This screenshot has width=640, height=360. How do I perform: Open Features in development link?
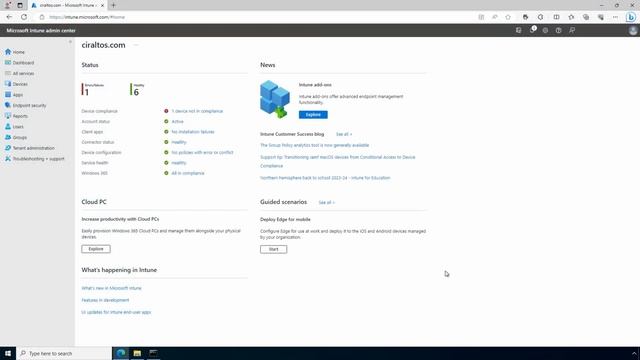coord(105,300)
